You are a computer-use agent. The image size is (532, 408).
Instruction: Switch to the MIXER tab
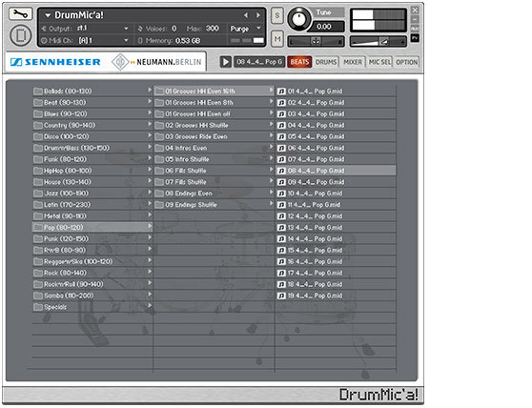point(353,62)
